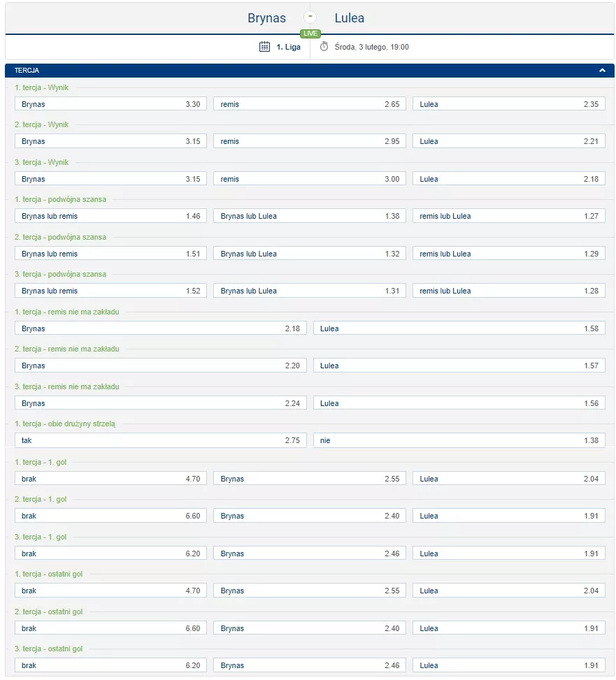Viewport: 616px width, 680px height.
Task: Select Brynas lub remis at 1.51
Action: coord(110,254)
